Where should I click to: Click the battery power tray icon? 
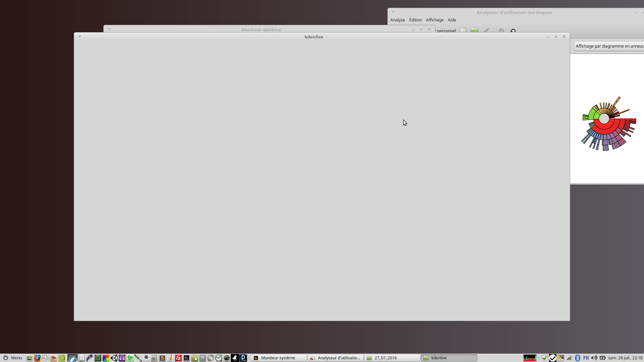coord(602,358)
